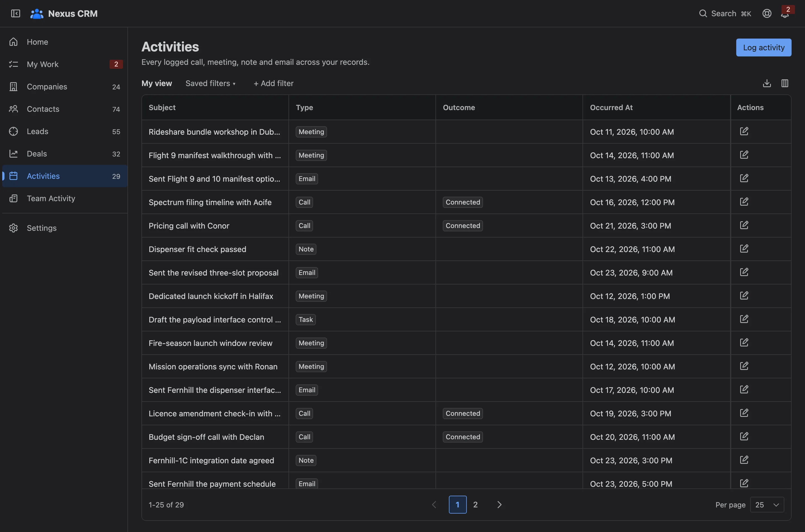Edit the Fire-season launch window review row
The width and height of the screenshot is (805, 532).
(x=744, y=342)
